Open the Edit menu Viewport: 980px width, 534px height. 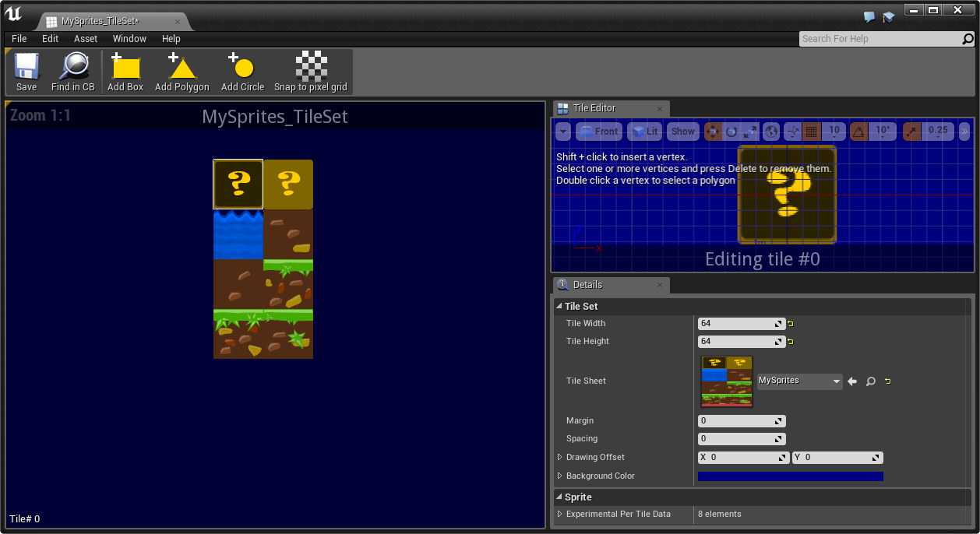[x=51, y=38]
